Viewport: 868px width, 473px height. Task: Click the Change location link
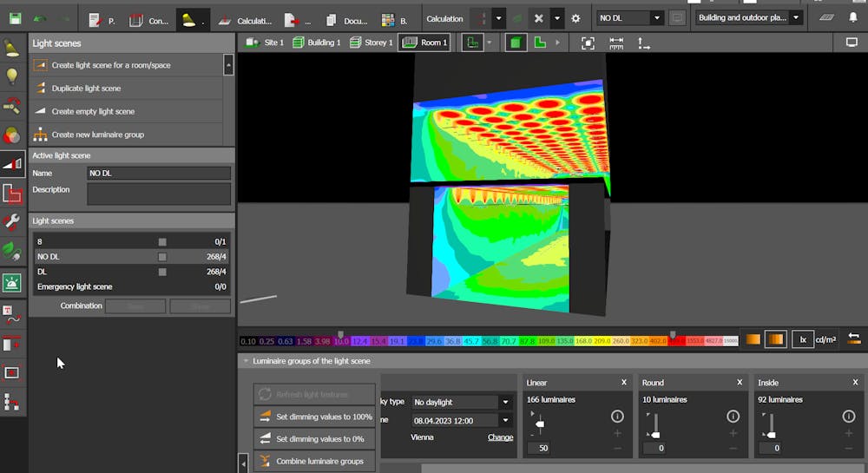(x=500, y=437)
